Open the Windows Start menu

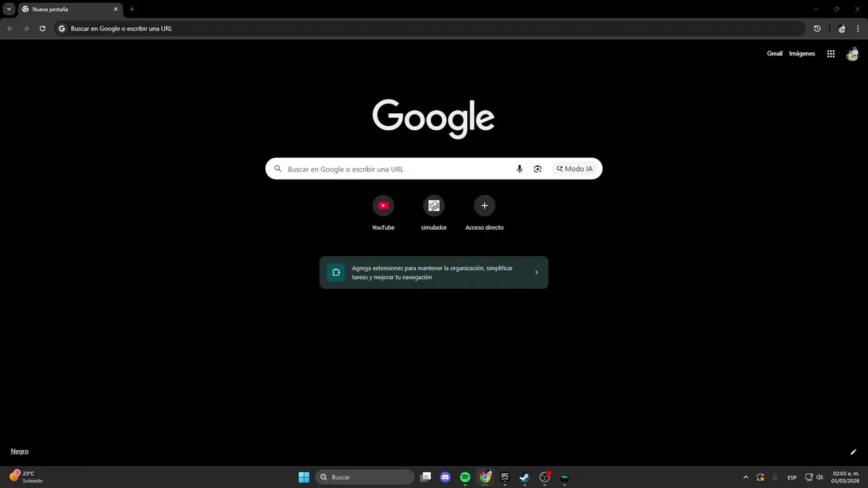point(304,477)
